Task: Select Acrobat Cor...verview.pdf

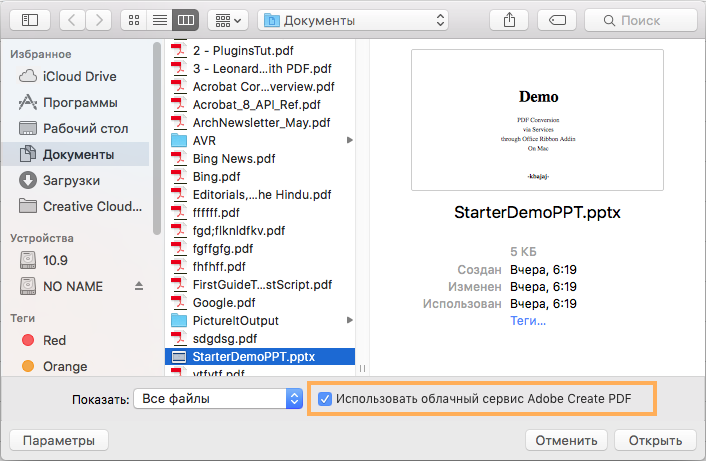Action: tap(260, 86)
